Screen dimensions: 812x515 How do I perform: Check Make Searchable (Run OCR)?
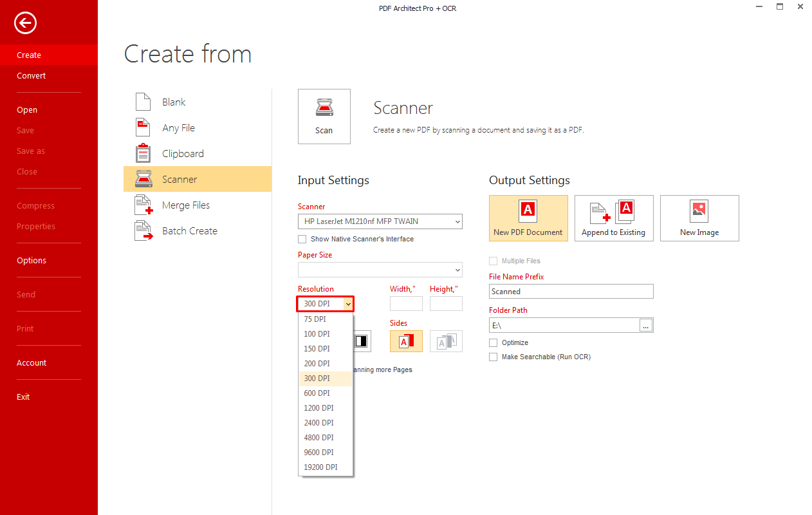pos(494,357)
